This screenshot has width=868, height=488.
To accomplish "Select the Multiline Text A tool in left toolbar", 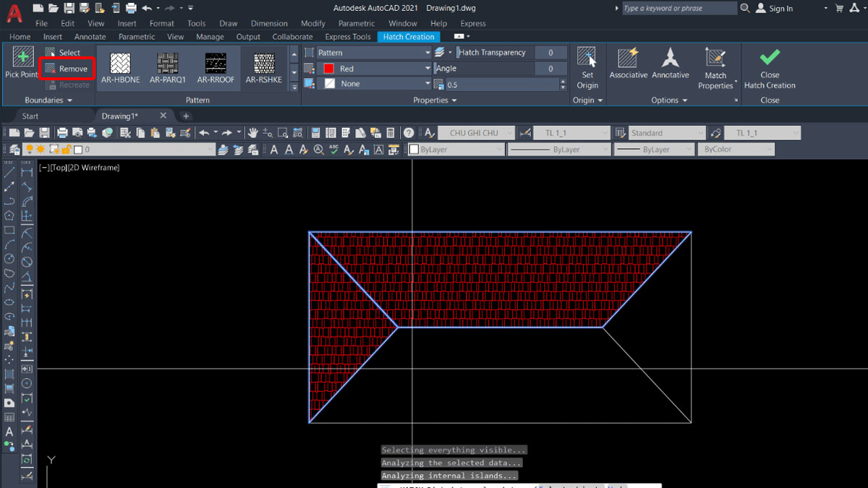I will [x=9, y=432].
